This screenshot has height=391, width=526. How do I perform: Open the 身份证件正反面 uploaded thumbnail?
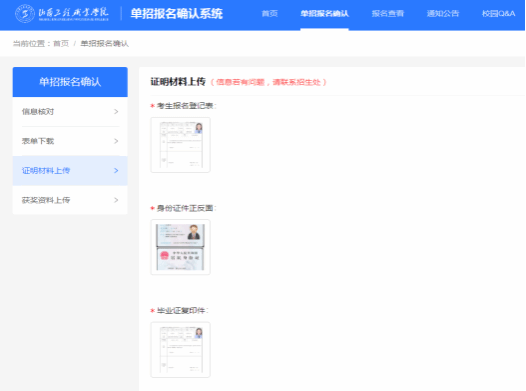[x=180, y=247]
